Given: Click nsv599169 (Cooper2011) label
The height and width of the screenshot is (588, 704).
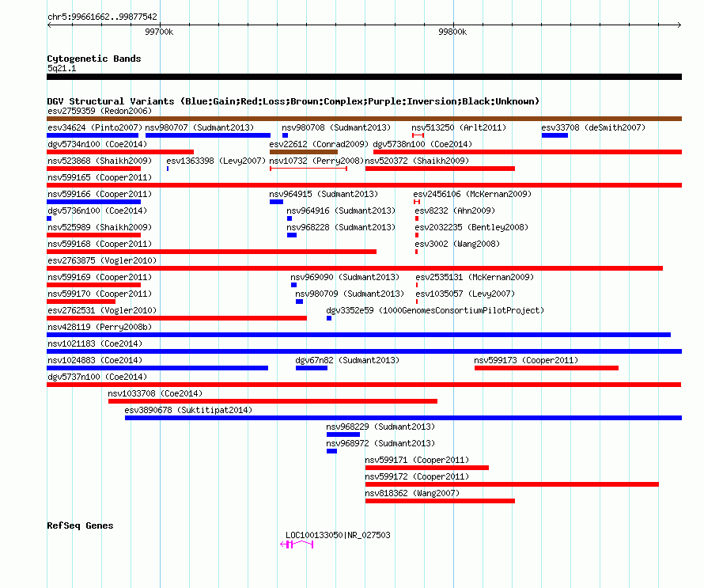Looking at the screenshot, I should coord(100,277).
